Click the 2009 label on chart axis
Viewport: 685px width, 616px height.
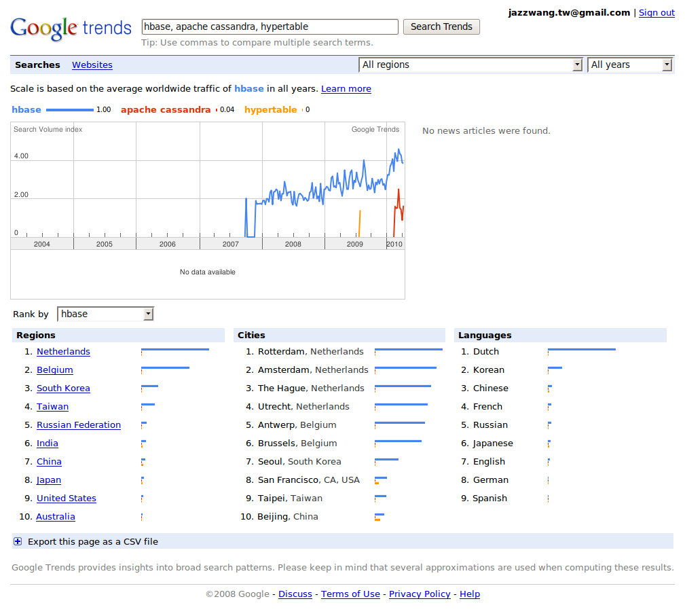tap(355, 244)
